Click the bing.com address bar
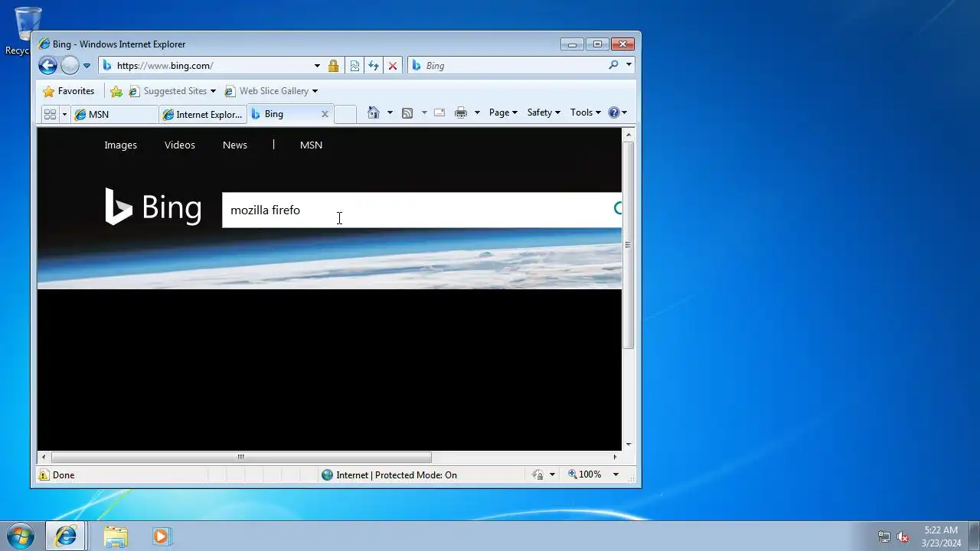 coord(207,66)
